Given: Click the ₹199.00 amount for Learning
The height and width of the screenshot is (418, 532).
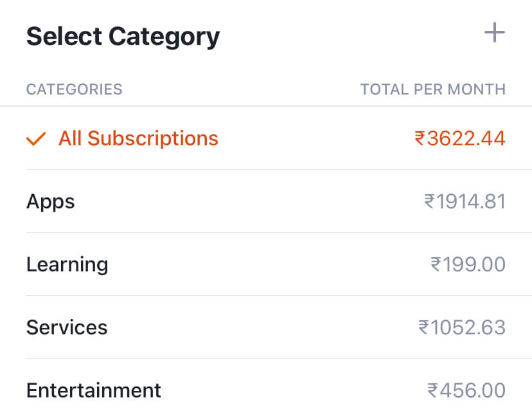Looking at the screenshot, I should (x=469, y=264).
